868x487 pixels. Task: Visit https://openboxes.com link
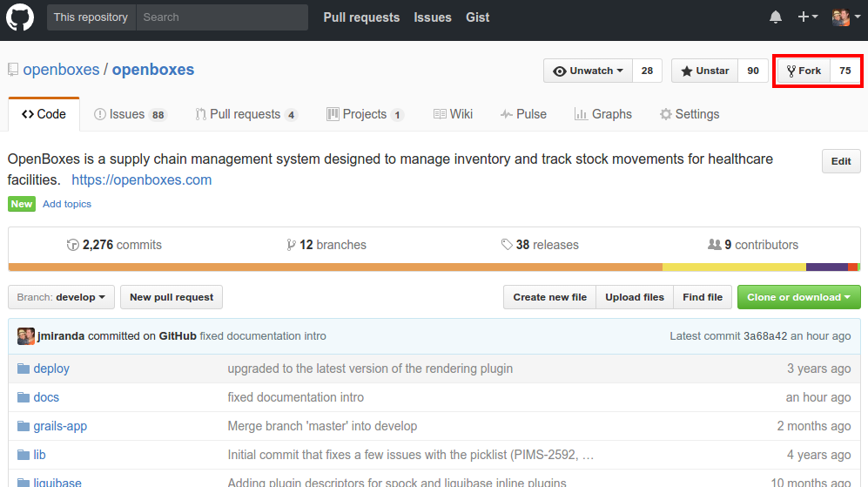coord(142,180)
